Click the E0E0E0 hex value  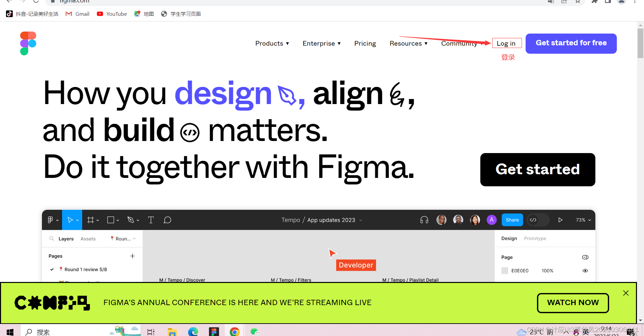pyautogui.click(x=520, y=271)
